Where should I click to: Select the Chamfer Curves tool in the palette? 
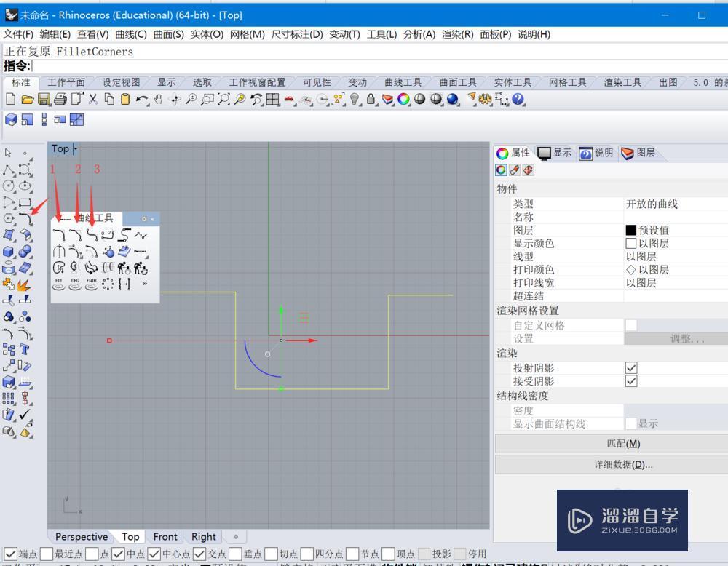click(x=75, y=235)
